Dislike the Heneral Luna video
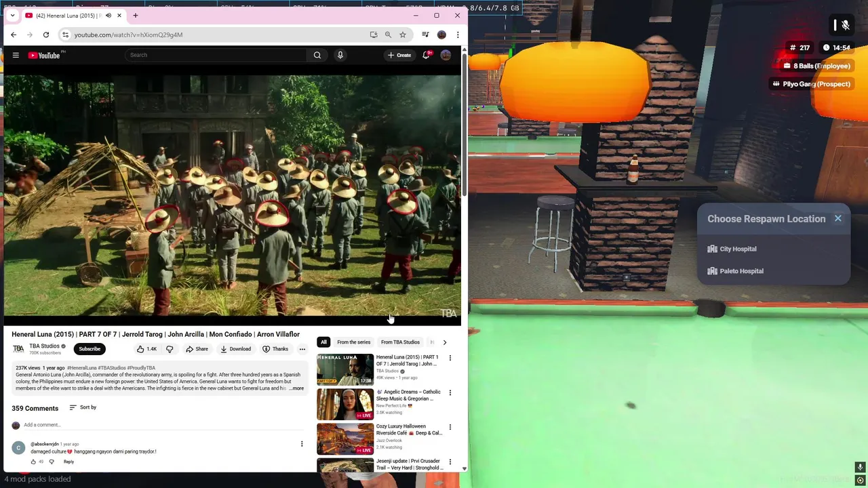 click(x=170, y=349)
